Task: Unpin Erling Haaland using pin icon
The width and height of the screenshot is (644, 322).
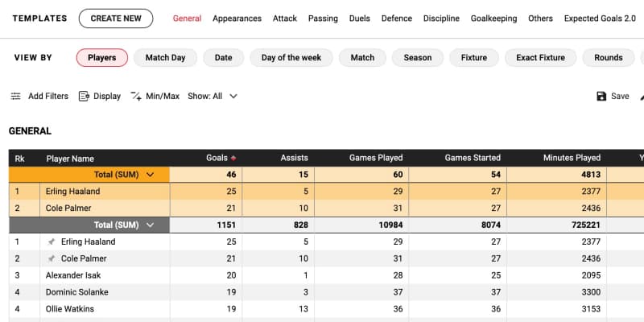Action: 52,242
